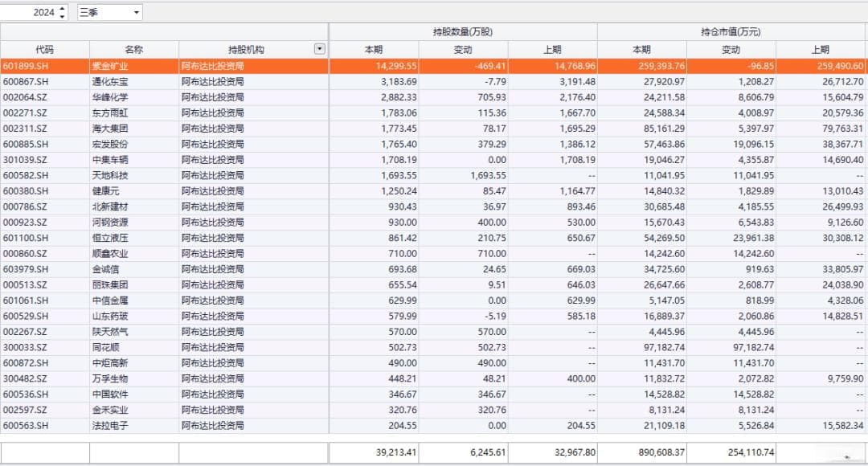Click the 97,182.74 本期 market value cell
868x466 pixels.
pyautogui.click(x=641, y=347)
